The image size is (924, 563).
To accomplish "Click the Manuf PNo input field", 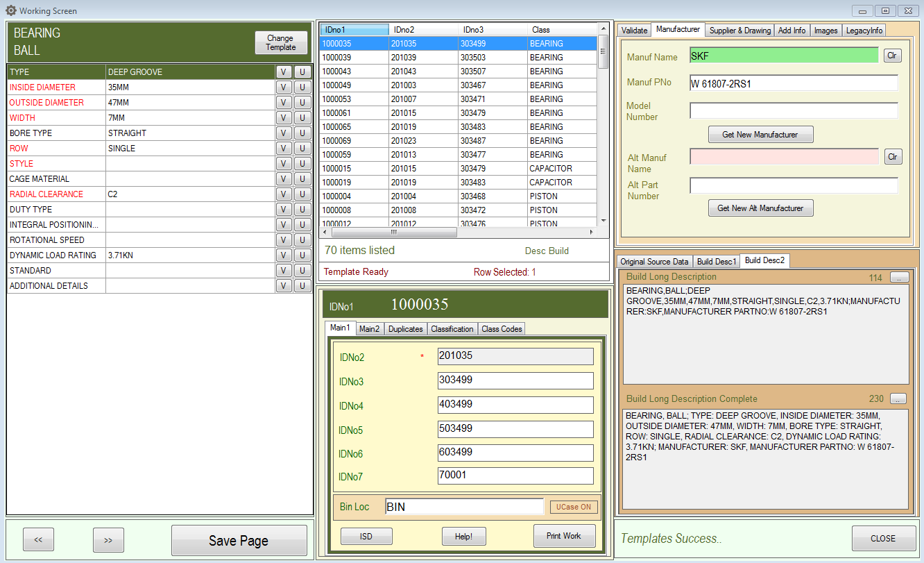I will coord(794,83).
